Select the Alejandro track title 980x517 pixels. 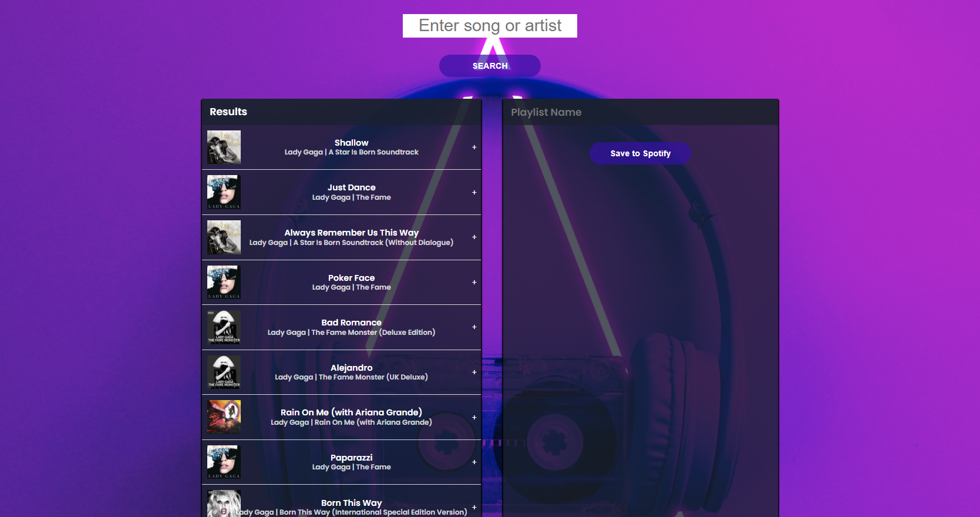tap(351, 368)
